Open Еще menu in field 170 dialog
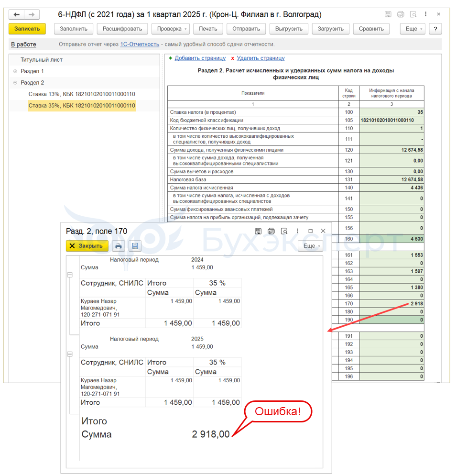This screenshot has height=476, width=467. pos(310,246)
